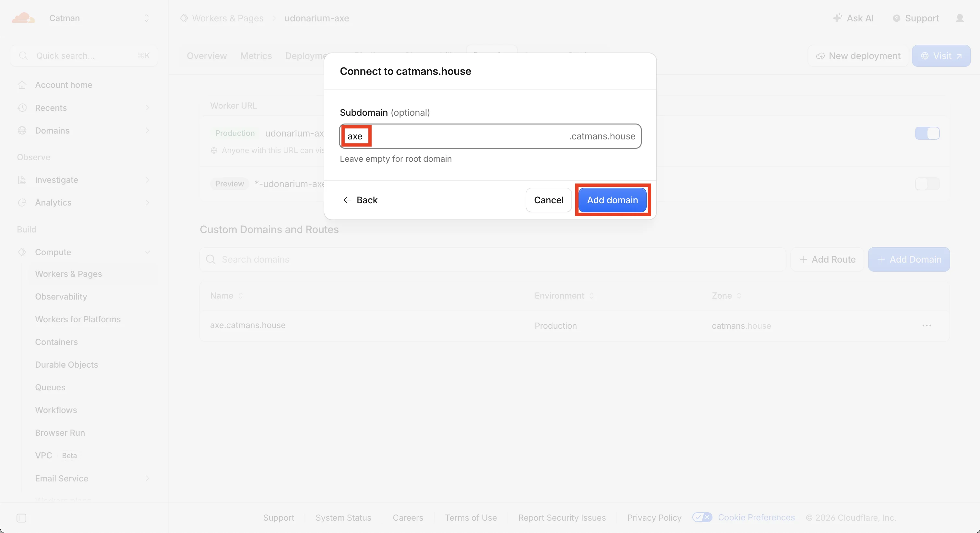The width and height of the screenshot is (980, 533).
Task: Click the plus icon on Add Route
Action: pos(803,259)
